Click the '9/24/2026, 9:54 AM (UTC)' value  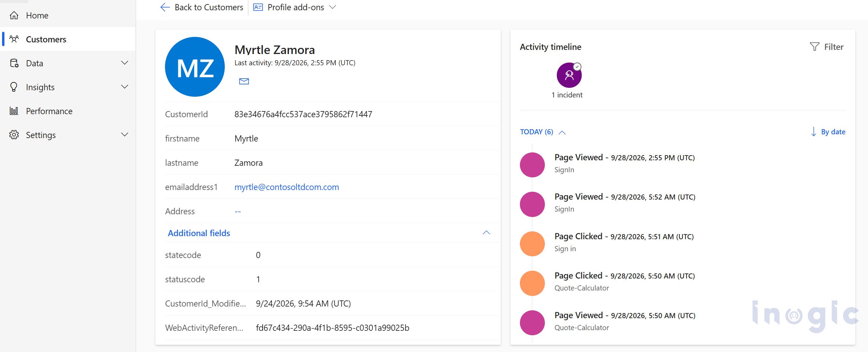coord(303,303)
